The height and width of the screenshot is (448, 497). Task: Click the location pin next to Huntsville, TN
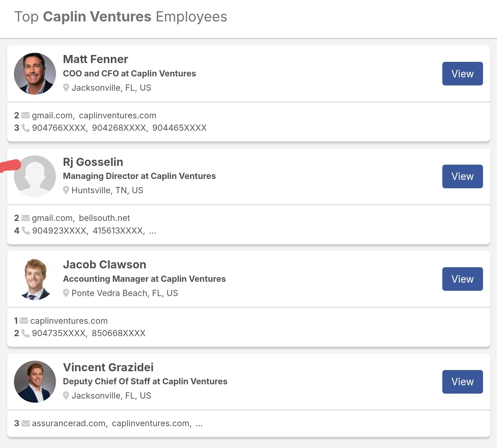(66, 190)
